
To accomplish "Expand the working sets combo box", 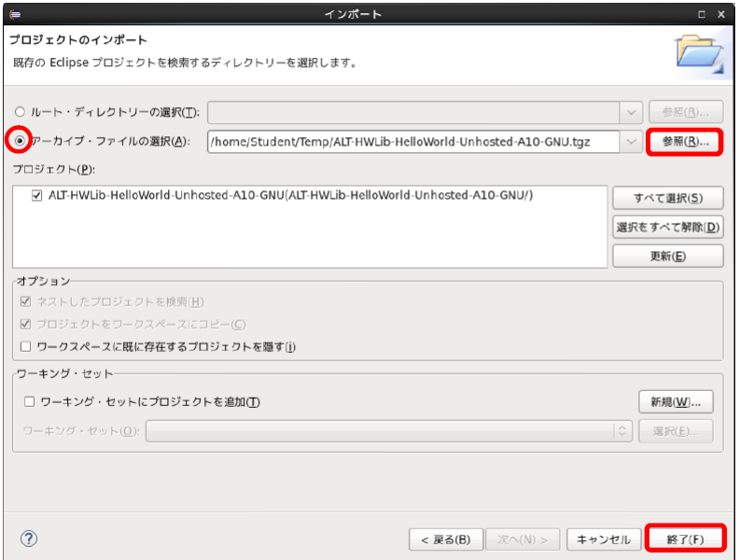I will click(x=622, y=431).
